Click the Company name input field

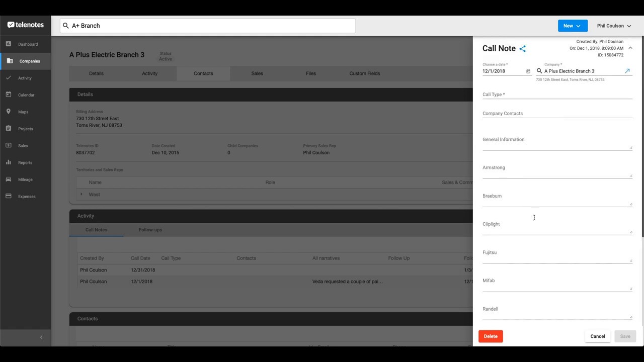coord(584,71)
